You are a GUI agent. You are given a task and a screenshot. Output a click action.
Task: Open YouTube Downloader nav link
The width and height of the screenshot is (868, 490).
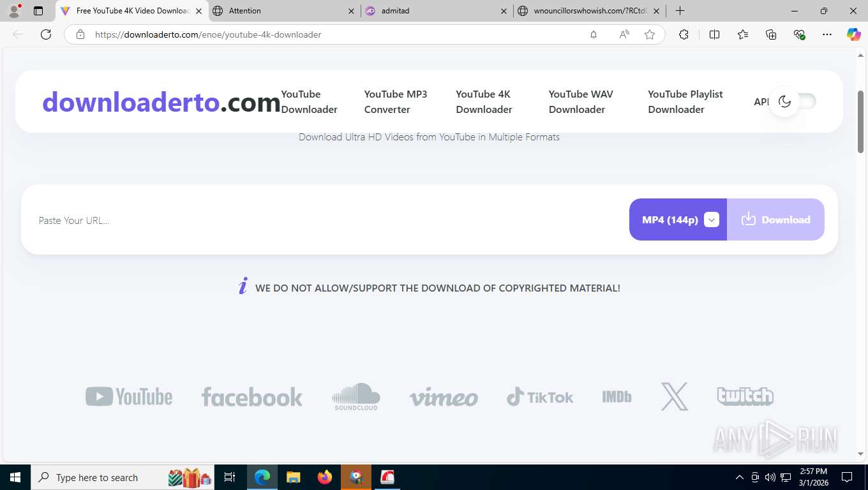[x=310, y=101]
